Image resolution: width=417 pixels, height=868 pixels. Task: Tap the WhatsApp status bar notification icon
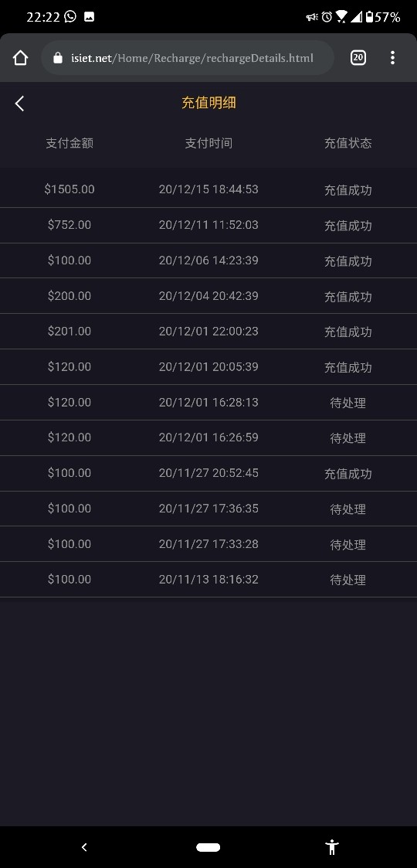[70, 16]
